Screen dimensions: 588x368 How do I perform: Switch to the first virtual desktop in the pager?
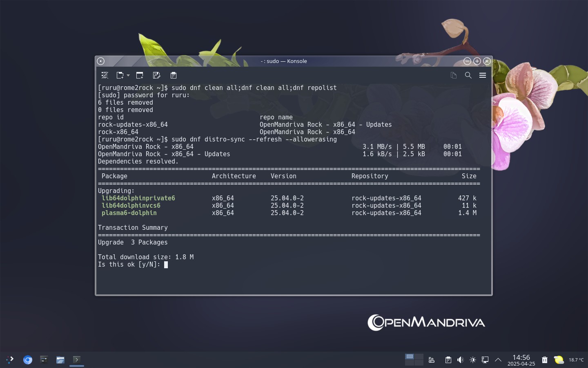(x=410, y=357)
